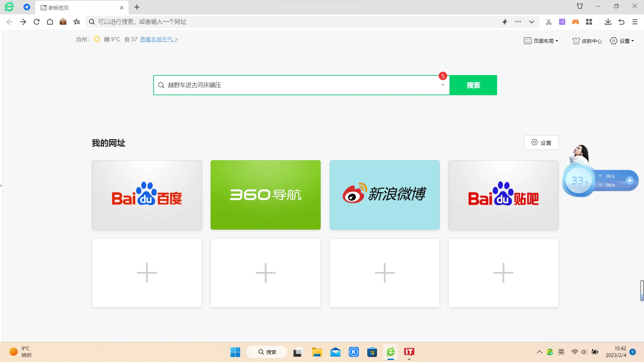
Task: Click the 360 browser logo icon
Action: click(x=9, y=7)
